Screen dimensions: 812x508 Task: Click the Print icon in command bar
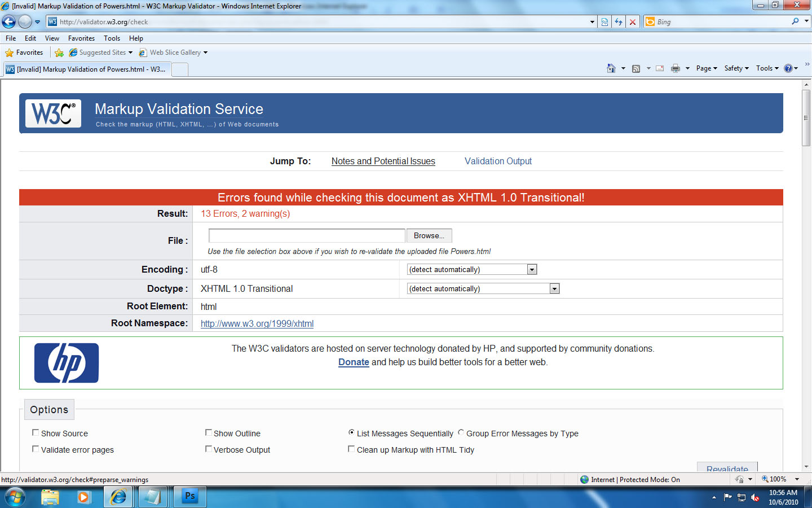[x=675, y=68]
